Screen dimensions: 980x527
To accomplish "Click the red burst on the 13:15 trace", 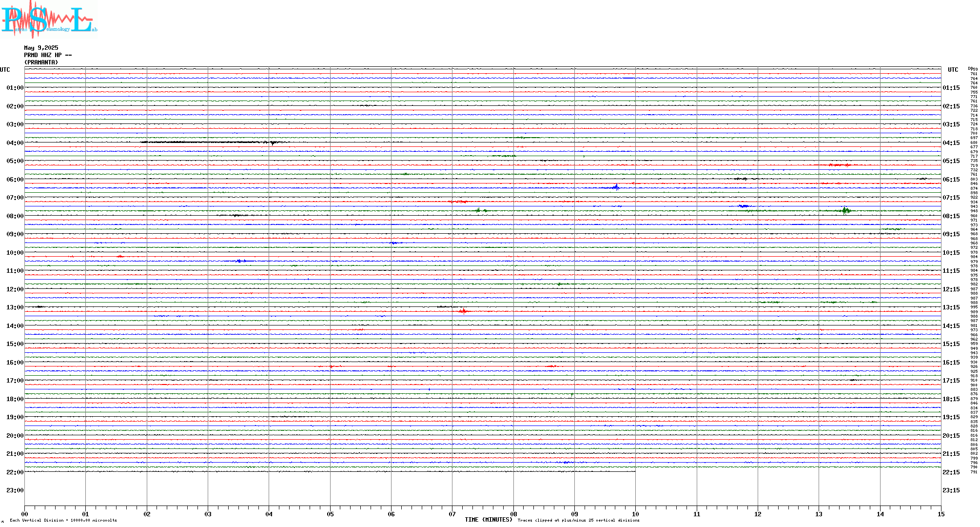I will click(x=463, y=311).
